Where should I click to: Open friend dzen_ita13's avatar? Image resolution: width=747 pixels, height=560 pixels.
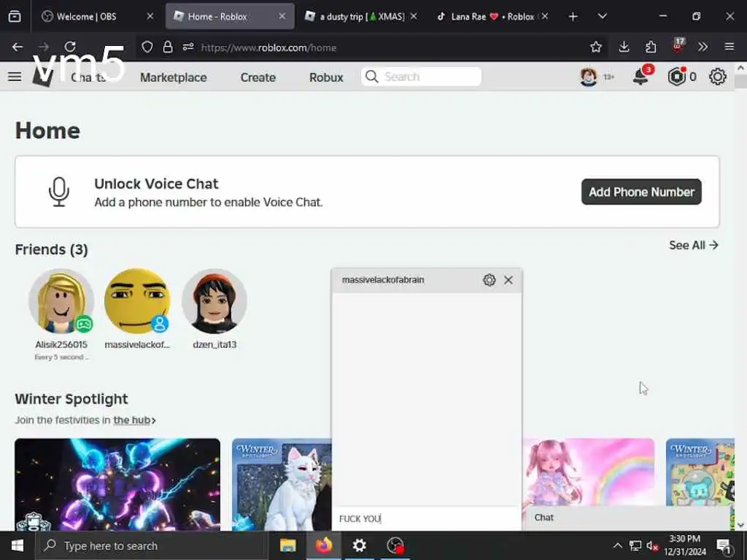[x=214, y=301]
